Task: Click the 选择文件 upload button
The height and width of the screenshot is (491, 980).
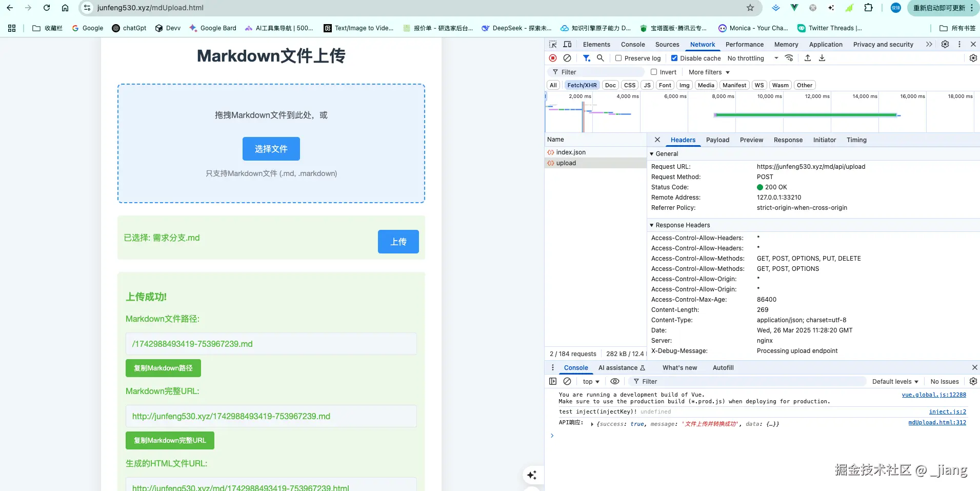Action: (x=271, y=148)
